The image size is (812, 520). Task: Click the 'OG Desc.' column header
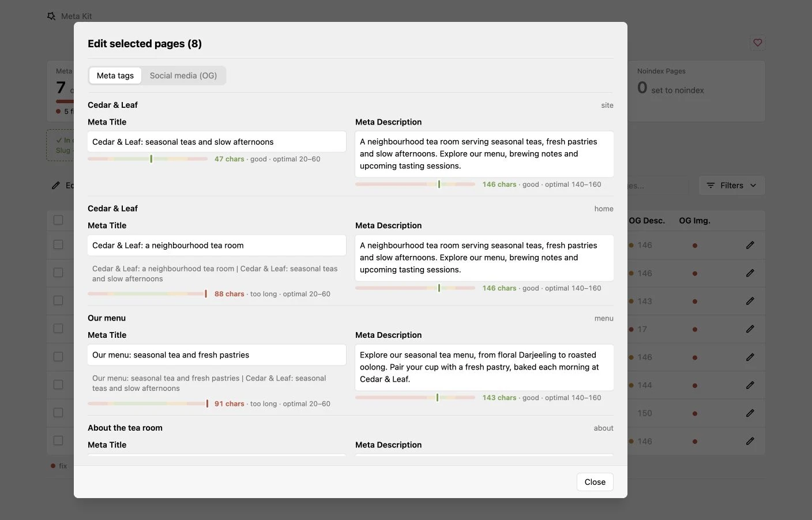click(x=647, y=221)
